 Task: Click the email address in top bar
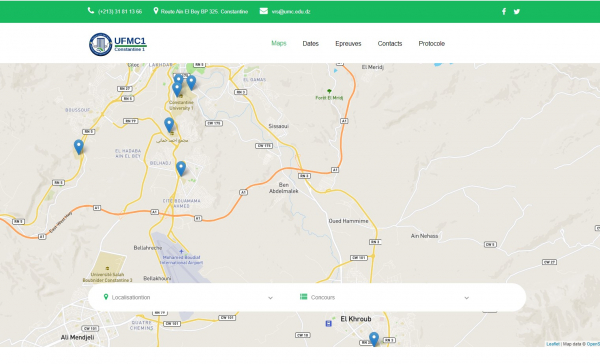pyautogui.click(x=291, y=11)
